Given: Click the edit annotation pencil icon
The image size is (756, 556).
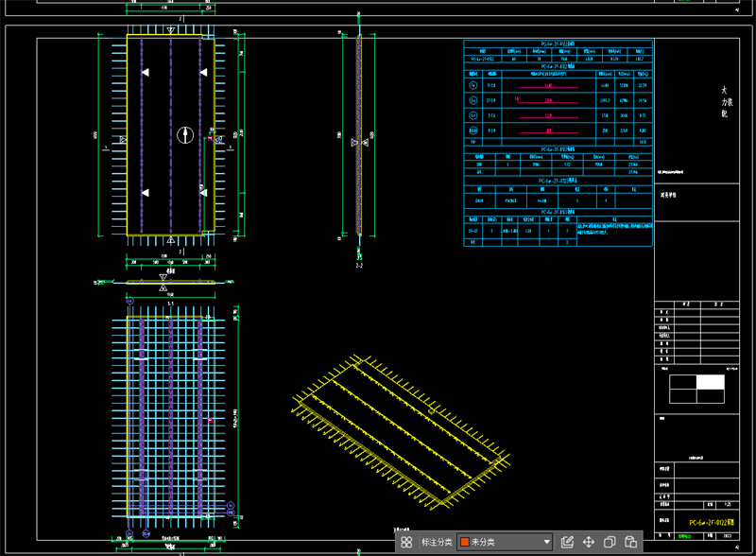Looking at the screenshot, I should (568, 542).
